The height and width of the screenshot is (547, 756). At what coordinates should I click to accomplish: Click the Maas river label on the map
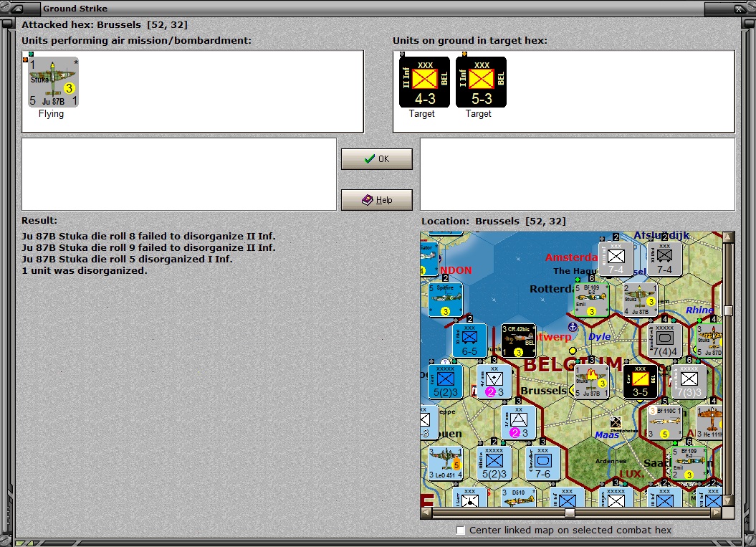(x=607, y=435)
